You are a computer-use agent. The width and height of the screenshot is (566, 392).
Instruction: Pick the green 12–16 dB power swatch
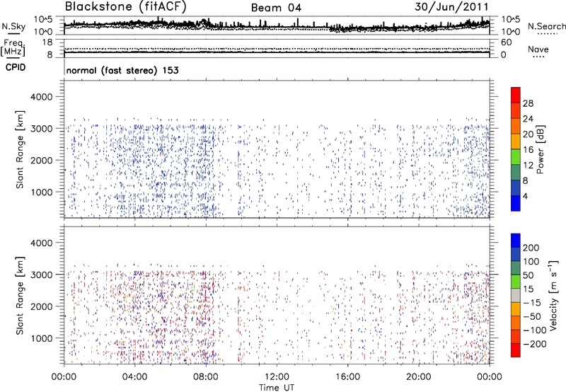(x=516, y=157)
